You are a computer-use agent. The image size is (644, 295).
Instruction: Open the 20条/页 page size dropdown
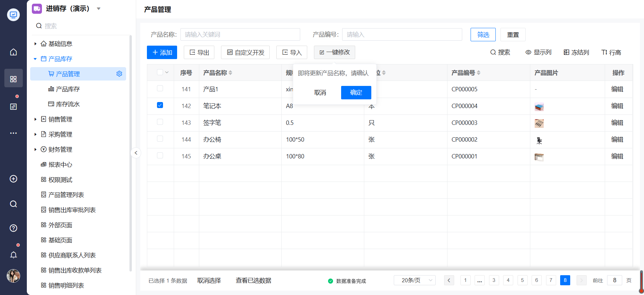[415, 280]
